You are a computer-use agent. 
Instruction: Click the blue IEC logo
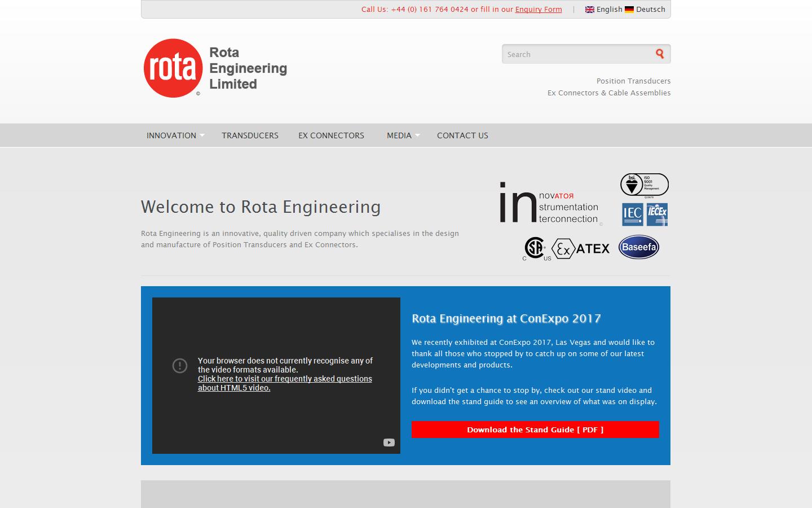[633, 214]
